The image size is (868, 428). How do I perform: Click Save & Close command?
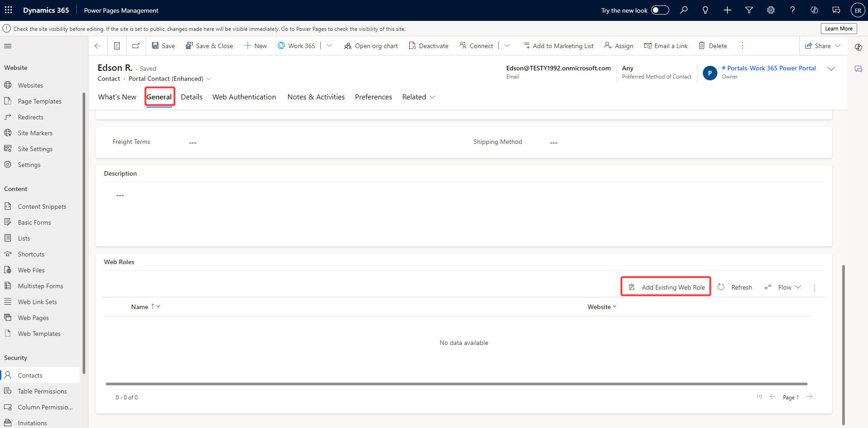pos(210,46)
